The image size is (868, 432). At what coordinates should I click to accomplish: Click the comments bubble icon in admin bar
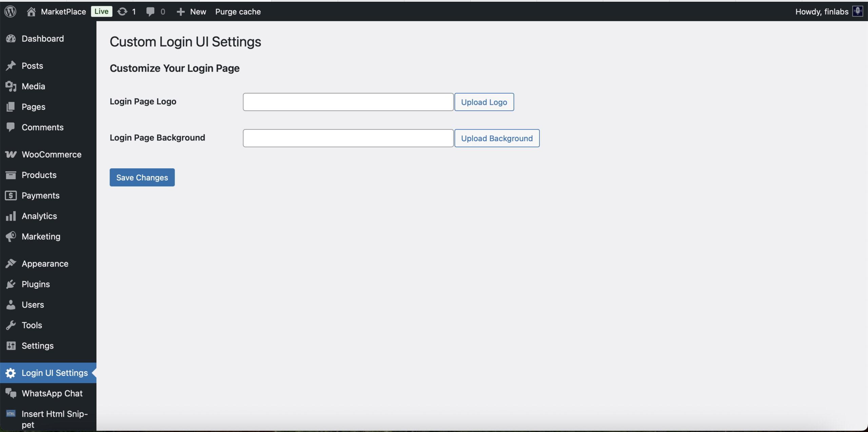[x=150, y=12]
